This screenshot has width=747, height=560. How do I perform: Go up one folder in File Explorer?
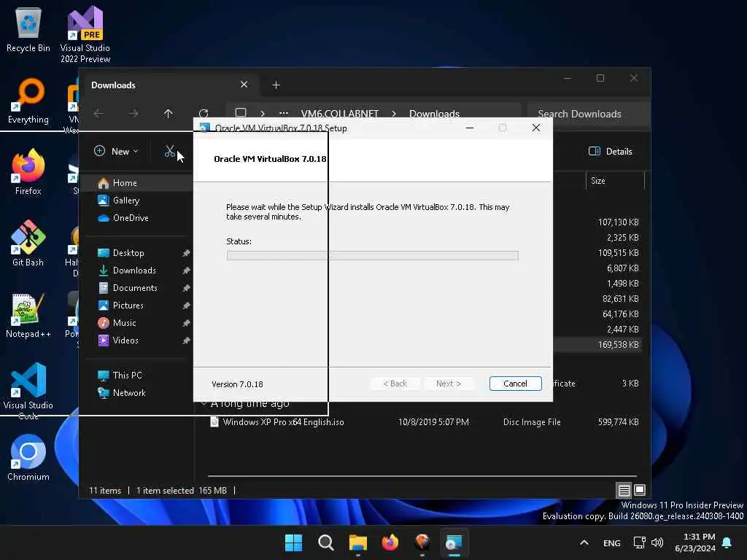(169, 114)
